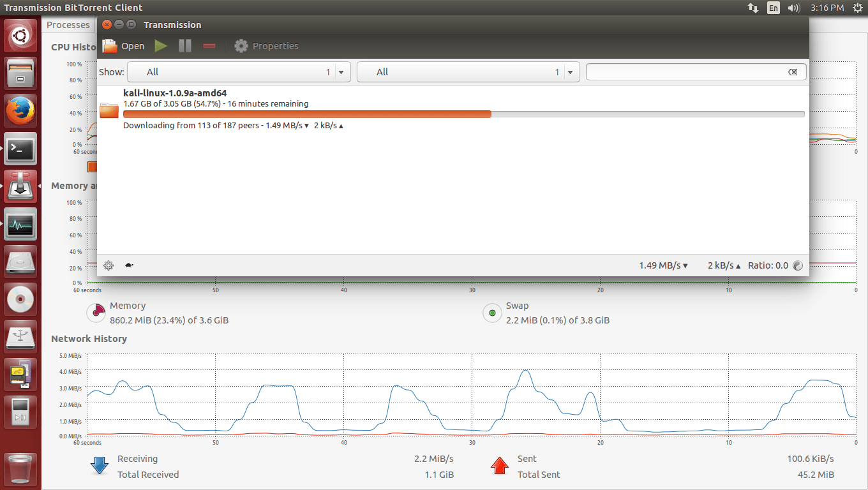868x490 pixels.
Task: Expand the first Show filter dropdown
Action: (239, 72)
